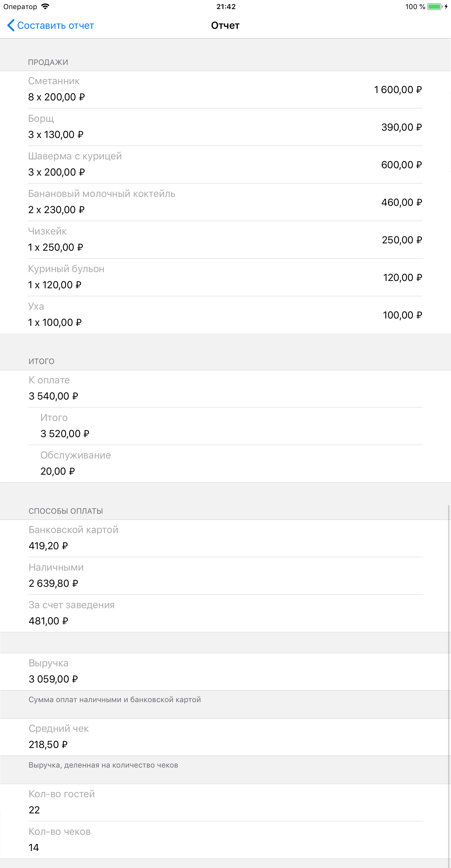This screenshot has height=868, width=451.
Task: Tap the back chevron arrow icon
Action: coord(11,25)
